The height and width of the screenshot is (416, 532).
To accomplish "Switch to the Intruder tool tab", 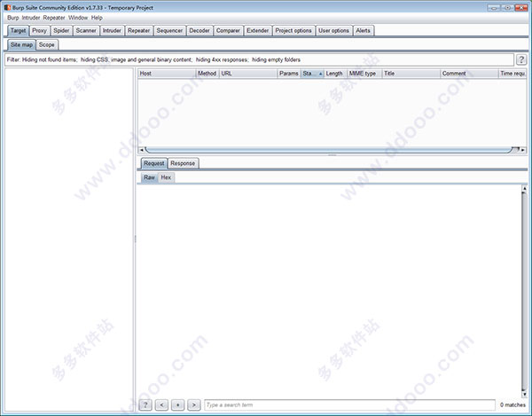I will coord(112,30).
